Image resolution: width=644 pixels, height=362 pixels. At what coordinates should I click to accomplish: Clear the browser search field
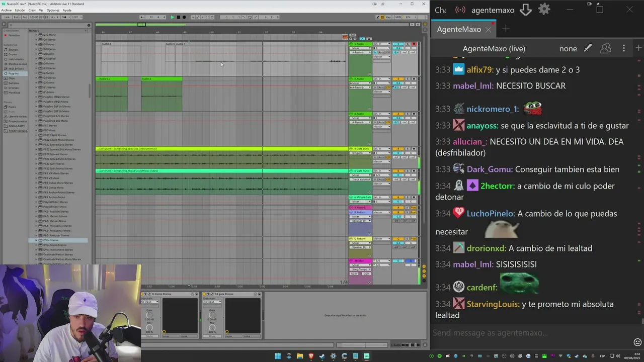pyautogui.click(x=89, y=25)
